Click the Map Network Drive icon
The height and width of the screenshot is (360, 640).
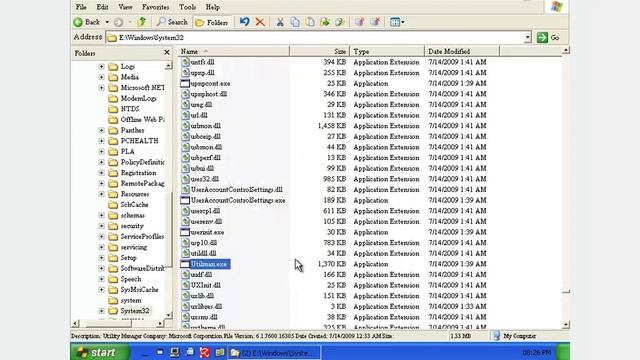click(x=359, y=22)
